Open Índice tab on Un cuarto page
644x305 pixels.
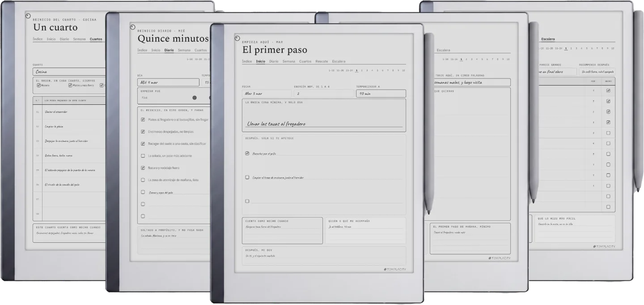click(38, 39)
